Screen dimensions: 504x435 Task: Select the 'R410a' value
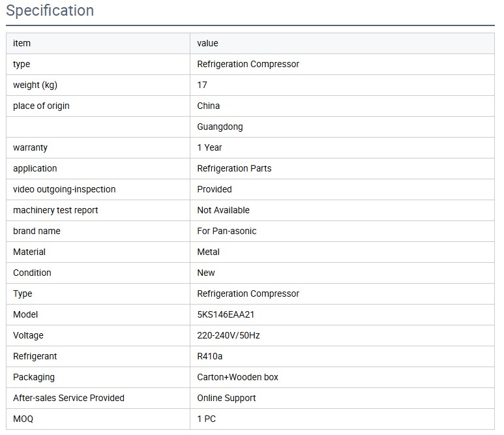click(x=209, y=356)
